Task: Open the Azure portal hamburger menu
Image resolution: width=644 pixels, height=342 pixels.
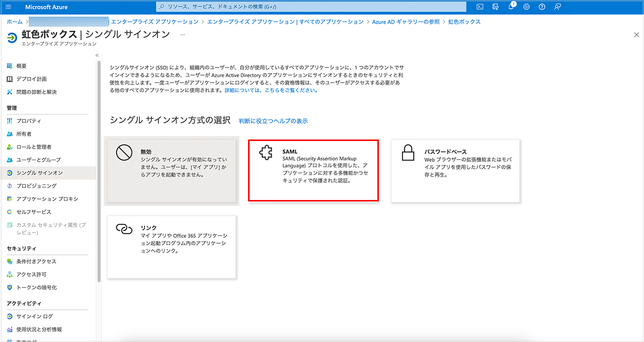Action: 8,7
